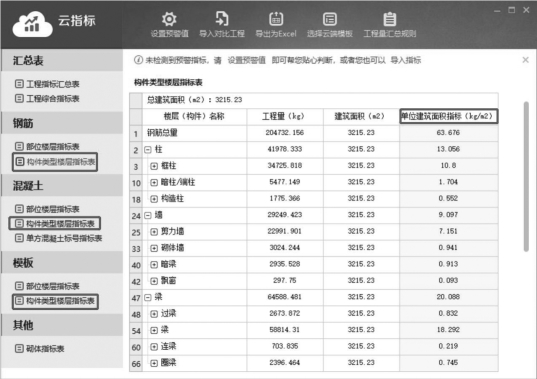This screenshot has width=537, height=379.
Task: Click the 楼层（构件）名称 column header
Action: pyautogui.click(x=194, y=116)
